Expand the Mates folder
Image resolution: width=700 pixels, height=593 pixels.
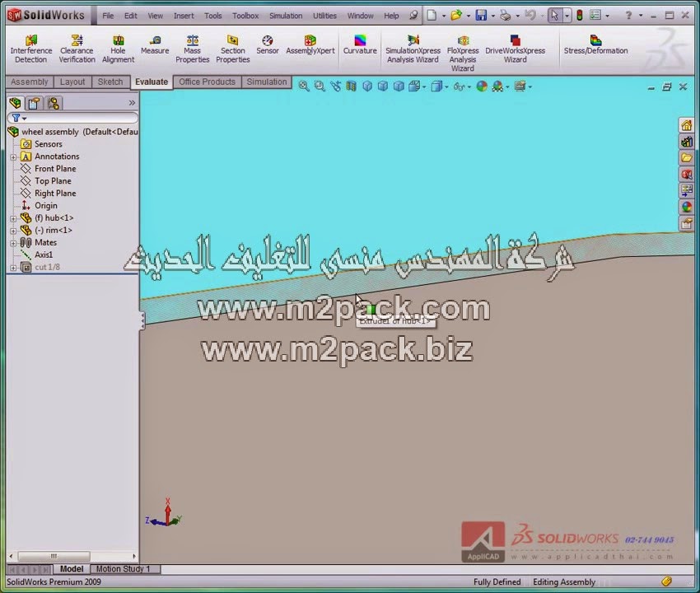(13, 243)
